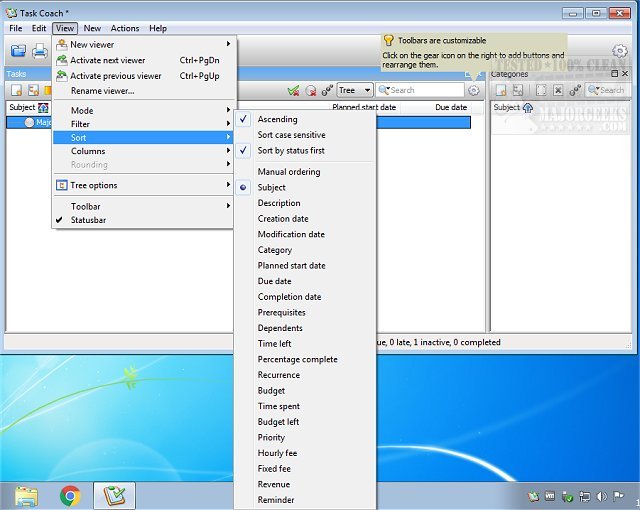Expand the Toolbar submenu
Viewport: 640px width, 510px height.
(x=142, y=206)
